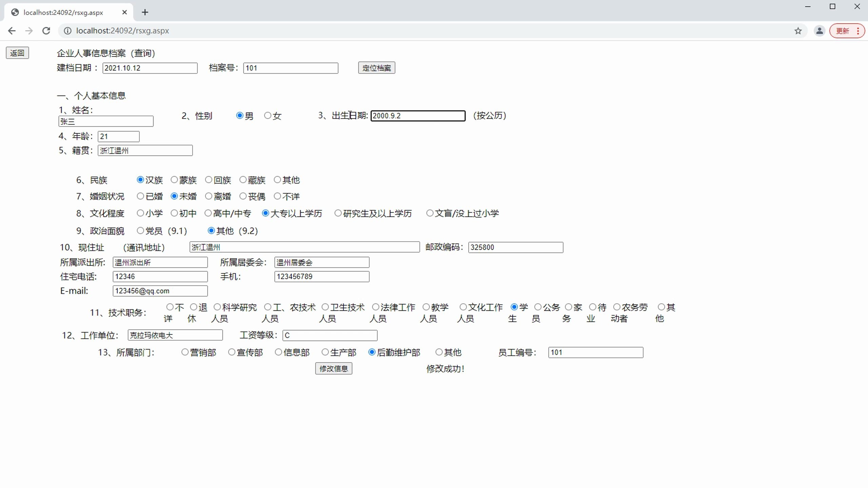Click the 档案号 input field
This screenshot has width=868, height=488.
tap(291, 68)
